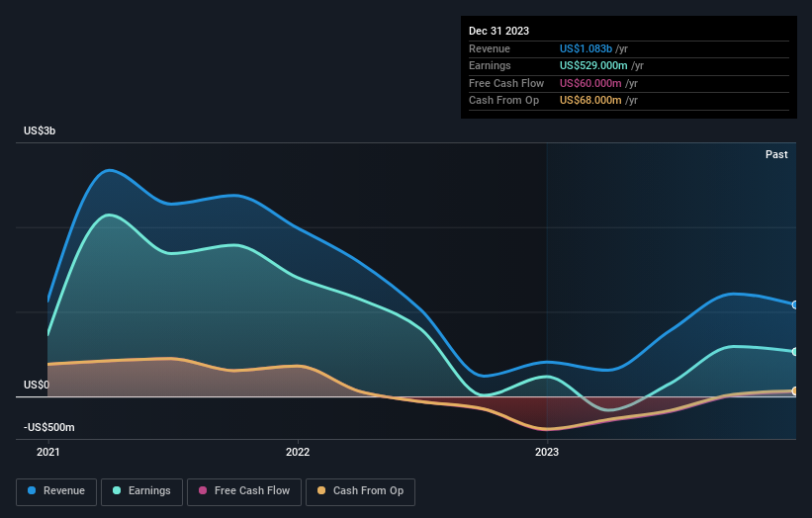Click the US$1.083b revenue value
This screenshot has width=812, height=518.
tap(586, 48)
